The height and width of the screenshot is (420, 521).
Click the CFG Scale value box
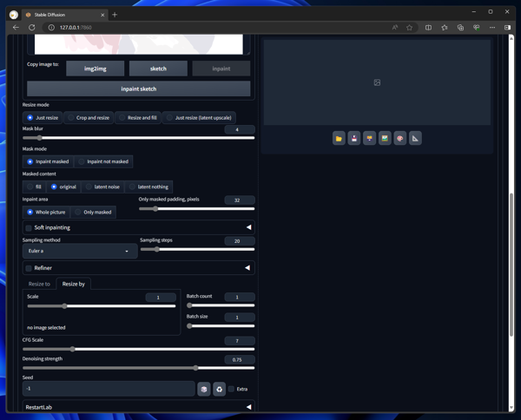240,341
